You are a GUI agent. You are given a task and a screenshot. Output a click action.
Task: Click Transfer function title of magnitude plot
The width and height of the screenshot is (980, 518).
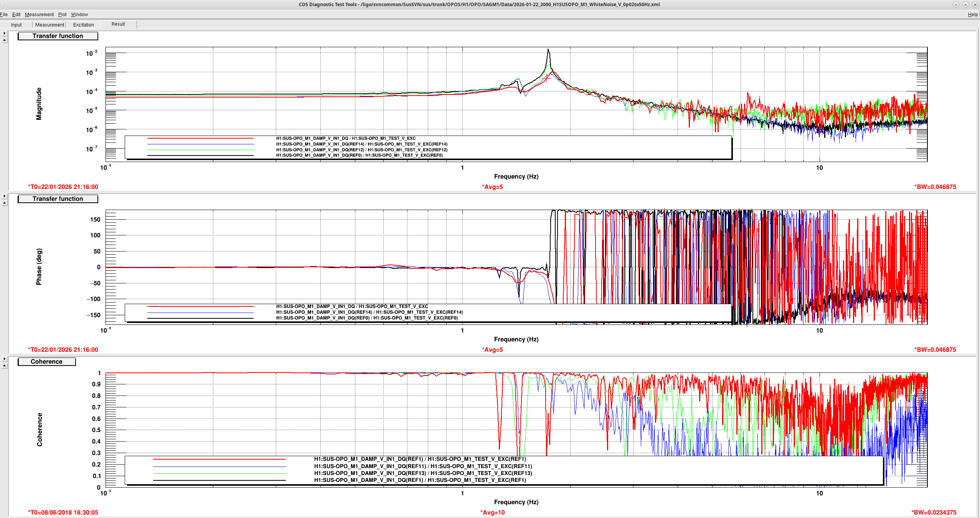click(58, 36)
